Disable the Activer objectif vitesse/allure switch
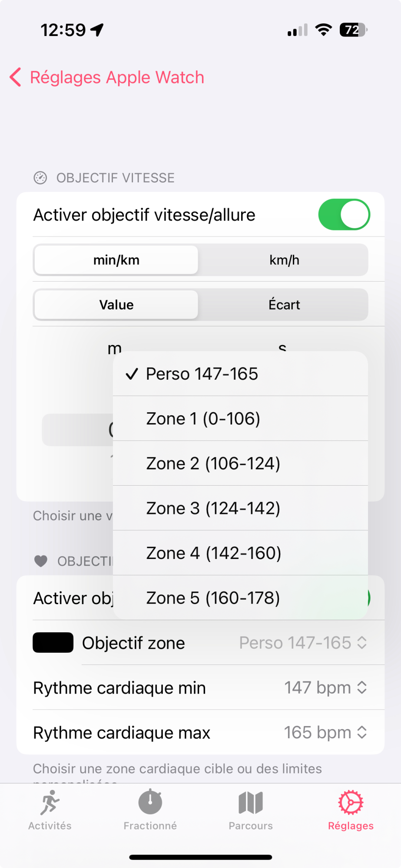Image resolution: width=401 pixels, height=868 pixels. 344,215
